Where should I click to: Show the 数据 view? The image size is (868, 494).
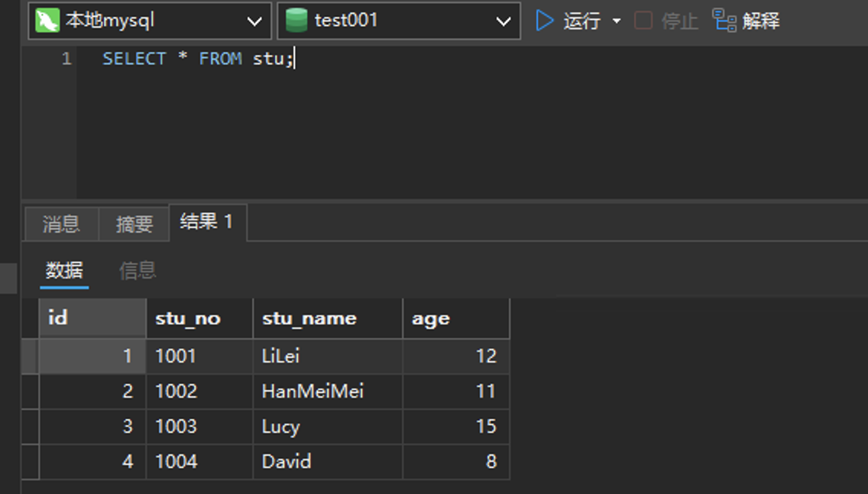[x=64, y=270]
